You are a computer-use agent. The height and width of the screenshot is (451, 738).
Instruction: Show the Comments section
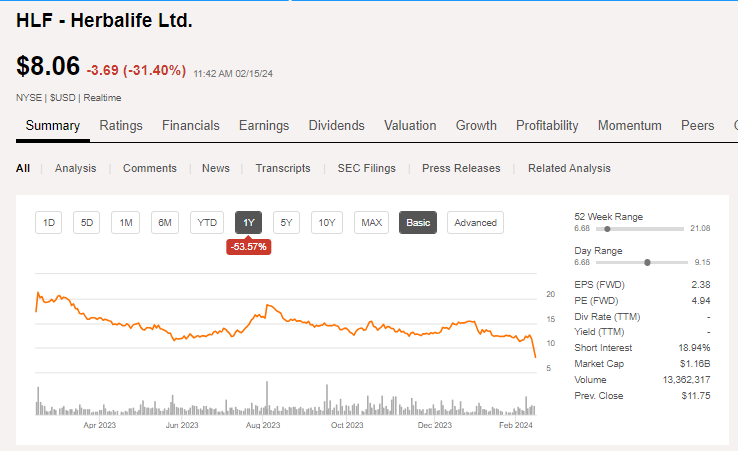coord(150,168)
